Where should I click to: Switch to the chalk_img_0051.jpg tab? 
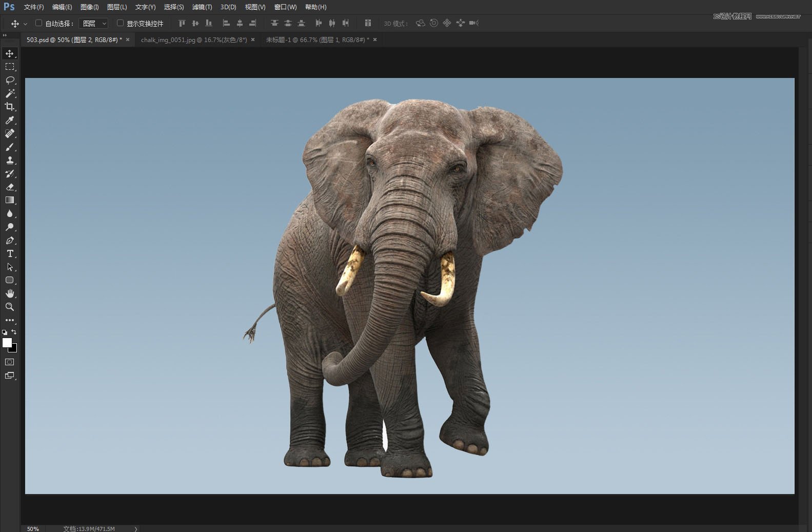click(x=193, y=40)
